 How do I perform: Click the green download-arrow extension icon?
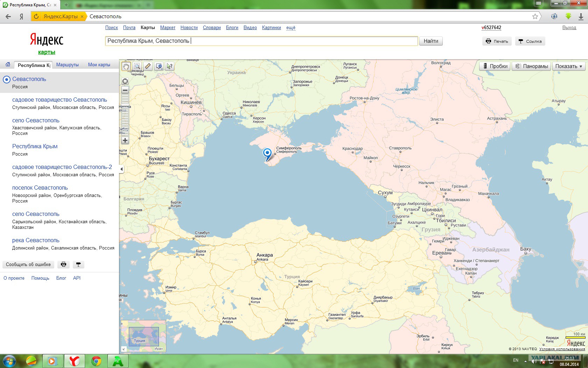[x=568, y=16]
